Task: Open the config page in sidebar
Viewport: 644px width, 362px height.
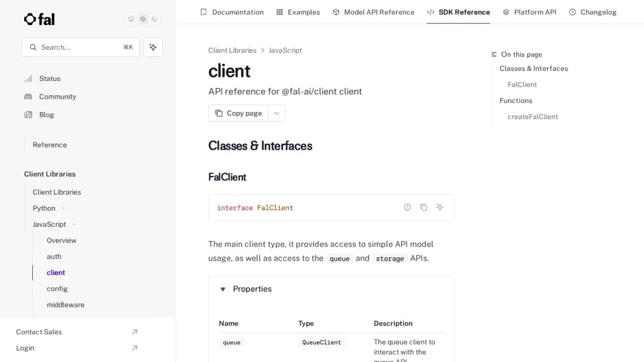Action: click(57, 289)
